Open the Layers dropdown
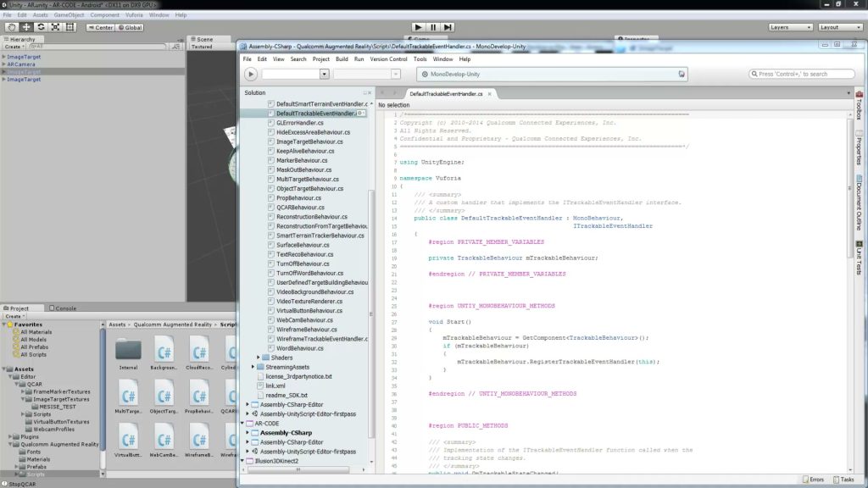This screenshot has width=868, height=488. (790, 27)
